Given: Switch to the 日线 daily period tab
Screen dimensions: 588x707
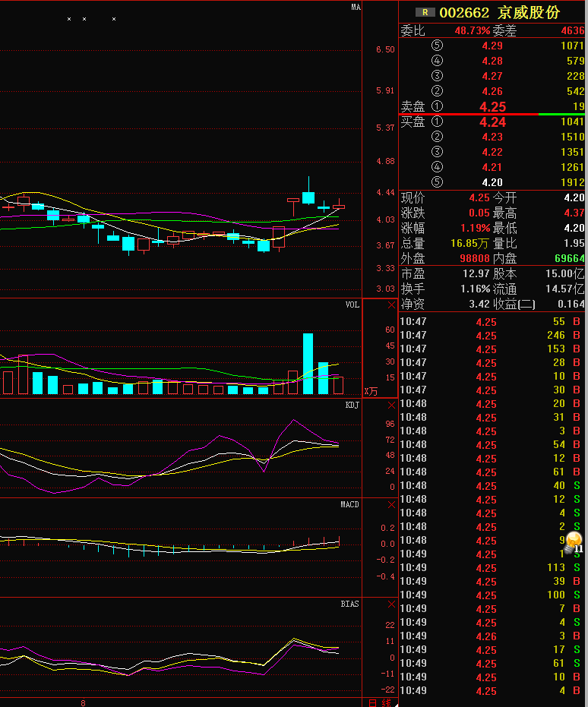Looking at the screenshot, I should tap(380, 702).
